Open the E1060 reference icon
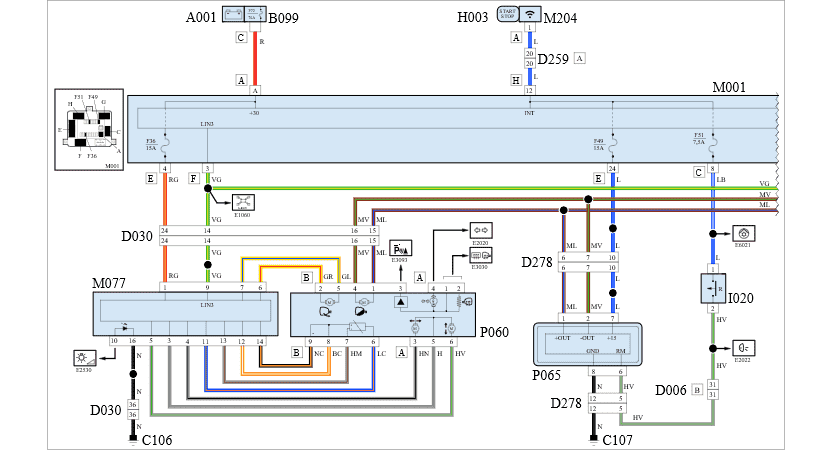Image resolution: width=832 pixels, height=450 pixels. click(x=245, y=201)
